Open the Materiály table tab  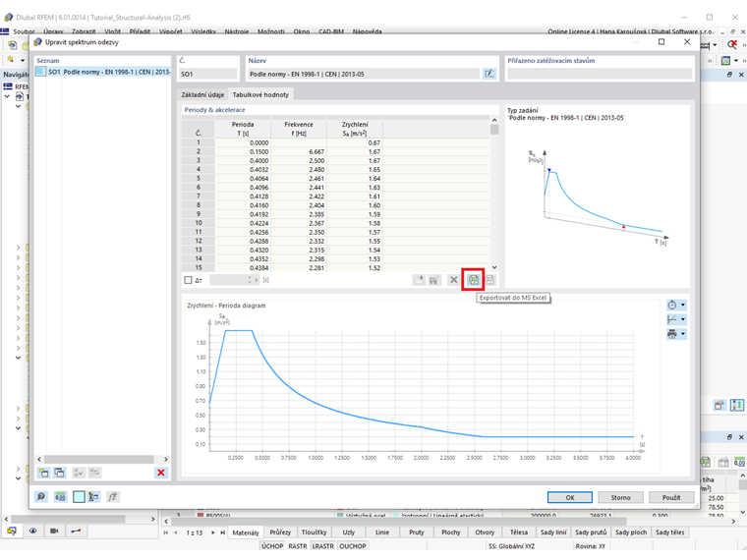246,532
